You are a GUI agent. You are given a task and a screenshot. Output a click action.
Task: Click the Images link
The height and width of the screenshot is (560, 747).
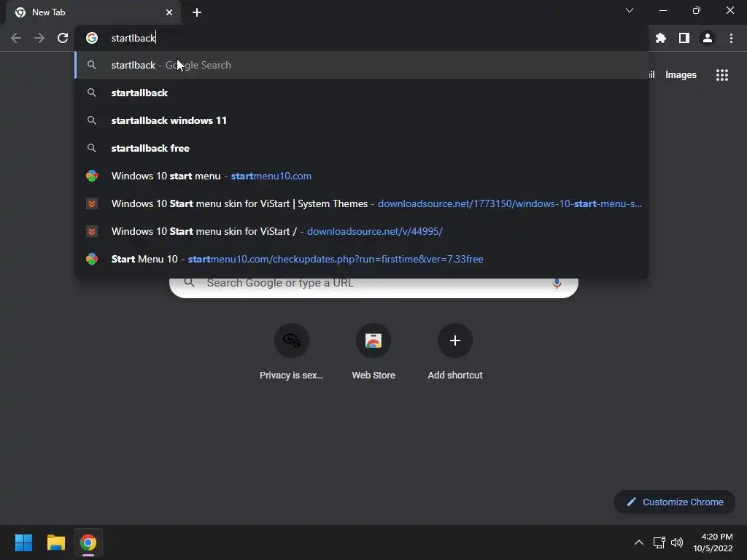(x=681, y=75)
